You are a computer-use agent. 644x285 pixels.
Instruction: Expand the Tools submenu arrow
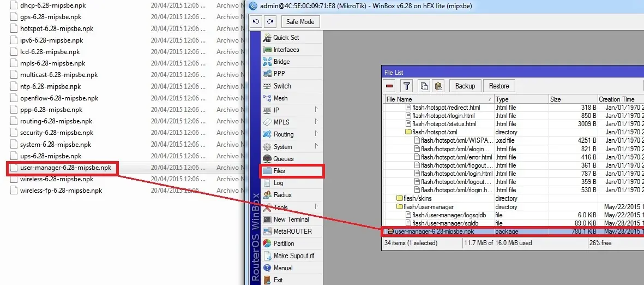(x=316, y=206)
